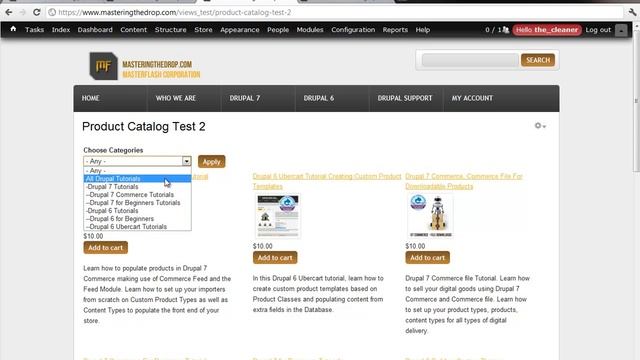Go to DRUPAL SUPPORT navigation item
640x360 pixels.
click(404, 98)
